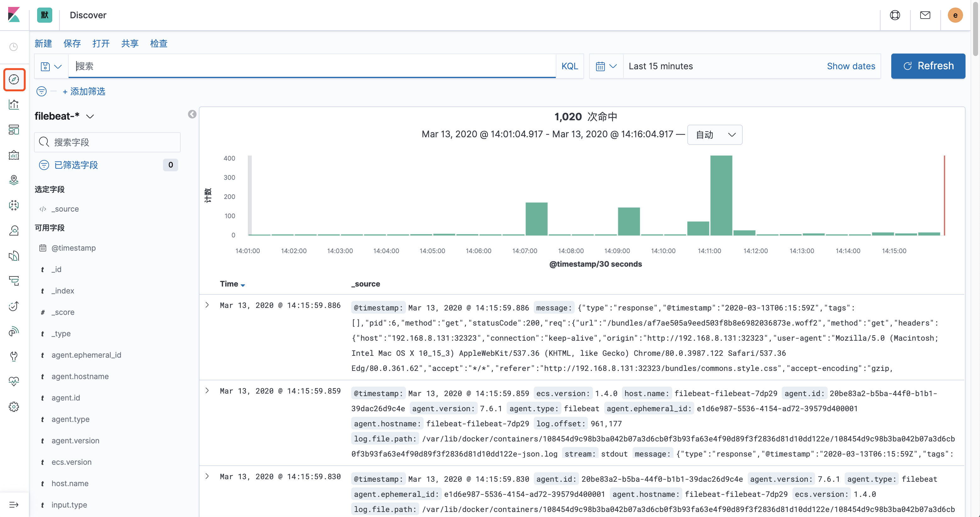Viewport: 980px width, 517px height.
Task: Click 打开 menu item
Action: [x=101, y=43]
